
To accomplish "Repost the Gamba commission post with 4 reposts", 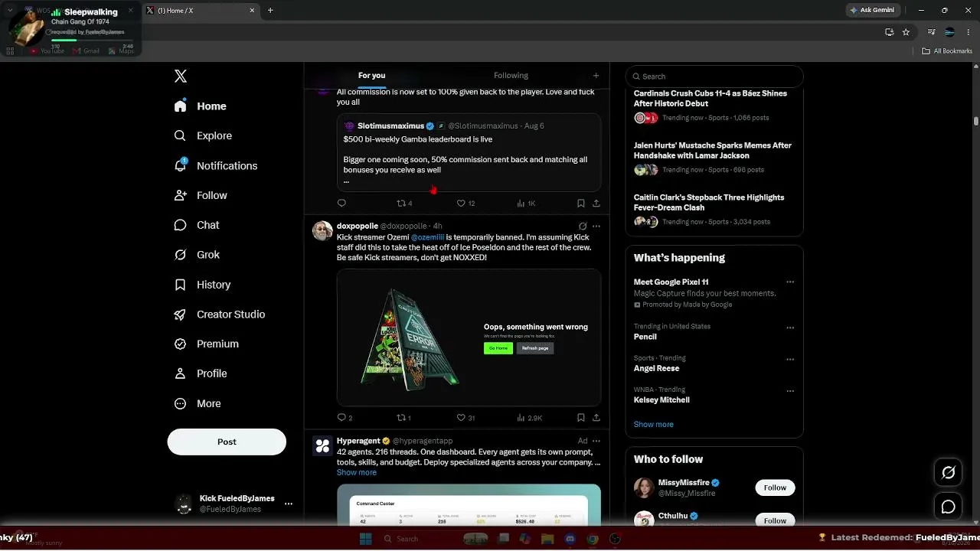I will click(x=404, y=204).
